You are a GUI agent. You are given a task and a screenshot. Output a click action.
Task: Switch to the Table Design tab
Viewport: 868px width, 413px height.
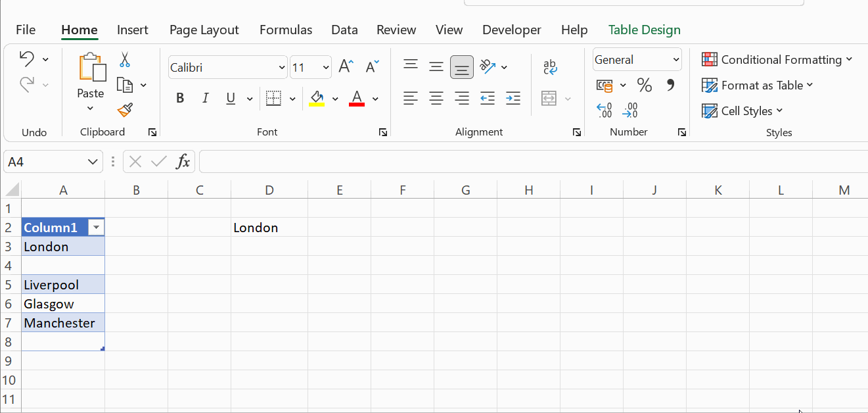(x=644, y=30)
